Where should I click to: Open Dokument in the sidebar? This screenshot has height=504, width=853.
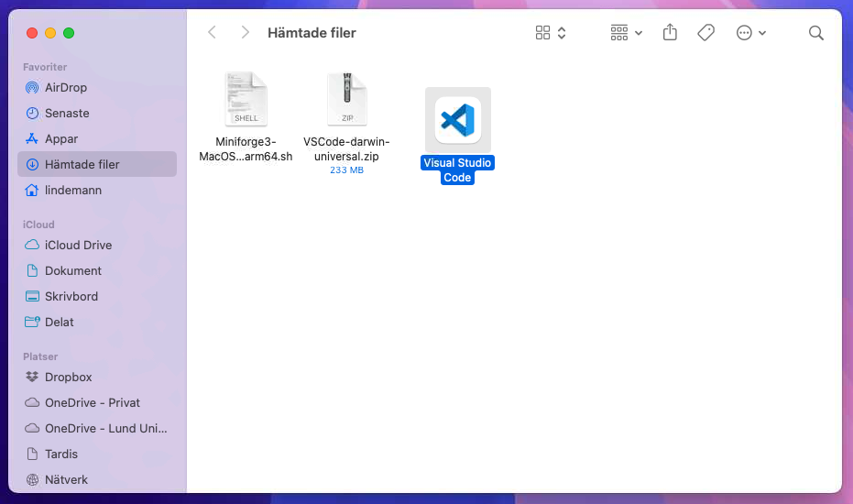pyautogui.click(x=97, y=270)
